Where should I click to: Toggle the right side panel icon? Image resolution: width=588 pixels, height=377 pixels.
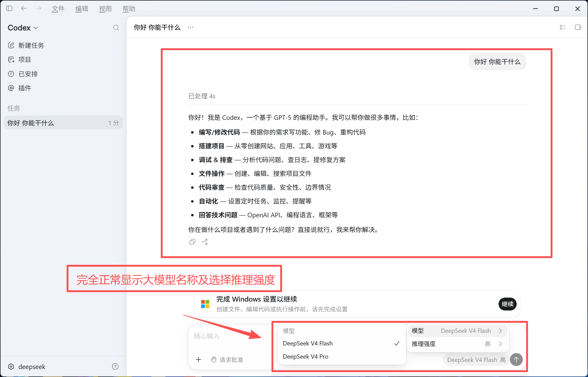pos(578,27)
